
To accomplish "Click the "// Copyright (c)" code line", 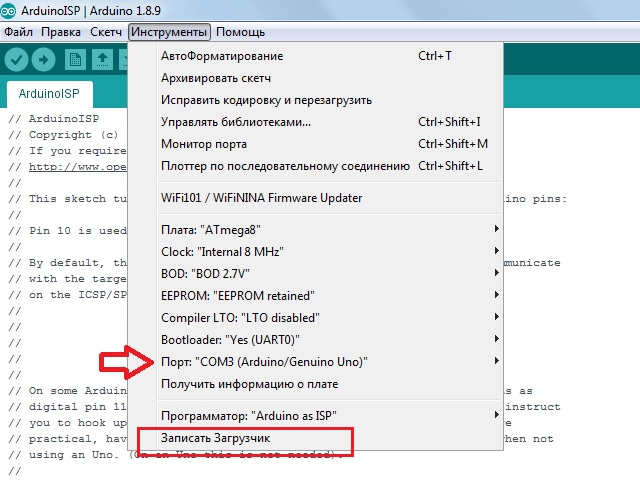I will click(63, 135).
